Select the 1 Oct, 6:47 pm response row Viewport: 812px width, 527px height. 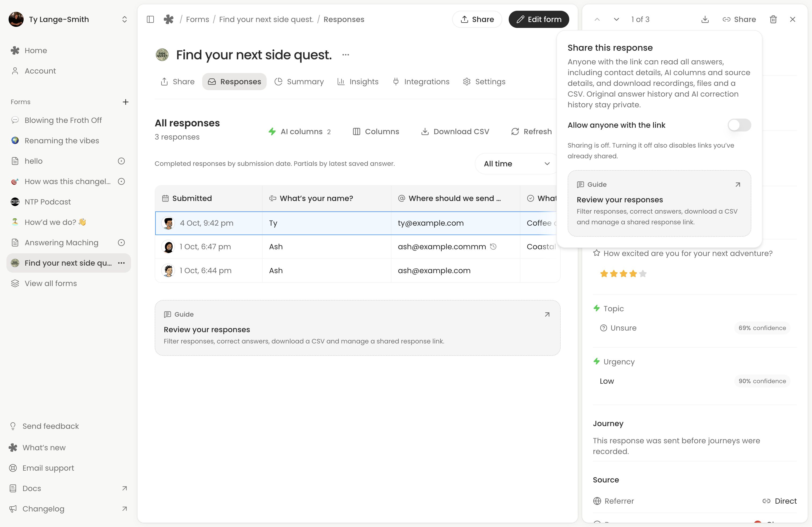tap(357, 247)
